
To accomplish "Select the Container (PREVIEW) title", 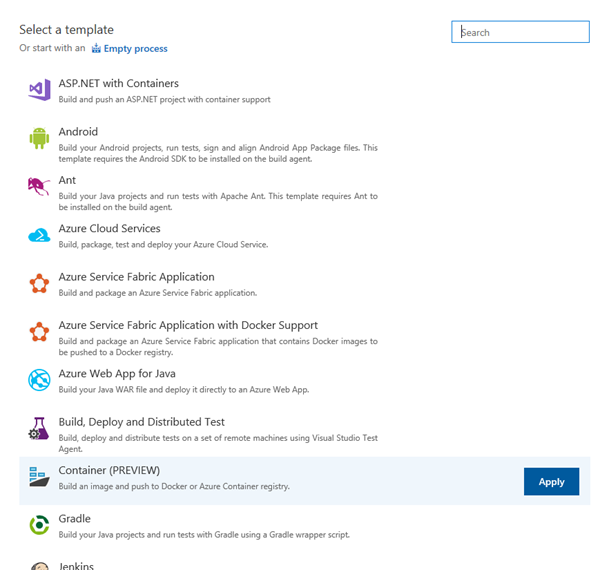I will [x=109, y=470].
